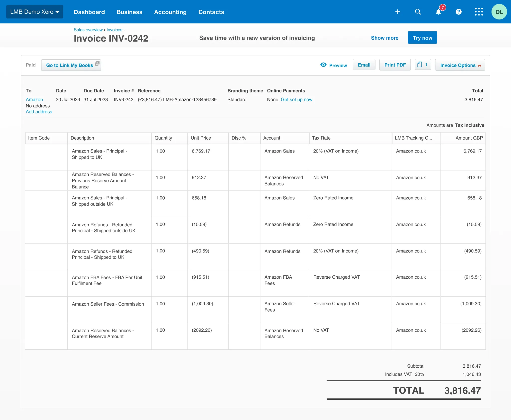Click the unit price (490.59)

click(200, 251)
